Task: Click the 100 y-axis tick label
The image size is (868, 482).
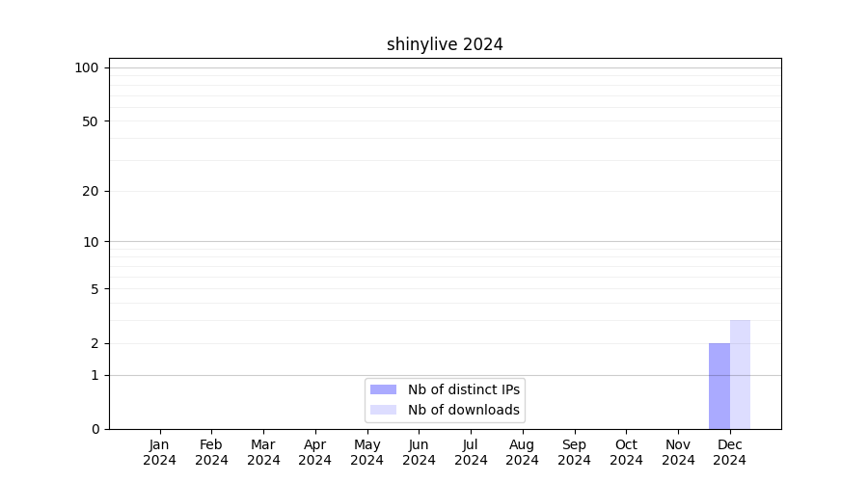Action: click(87, 67)
